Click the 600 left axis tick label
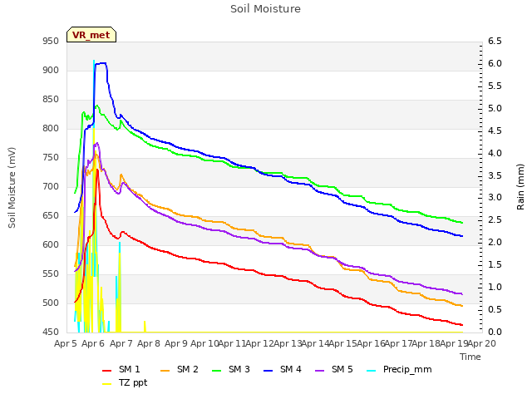532x399 pixels. pyautogui.click(x=51, y=245)
